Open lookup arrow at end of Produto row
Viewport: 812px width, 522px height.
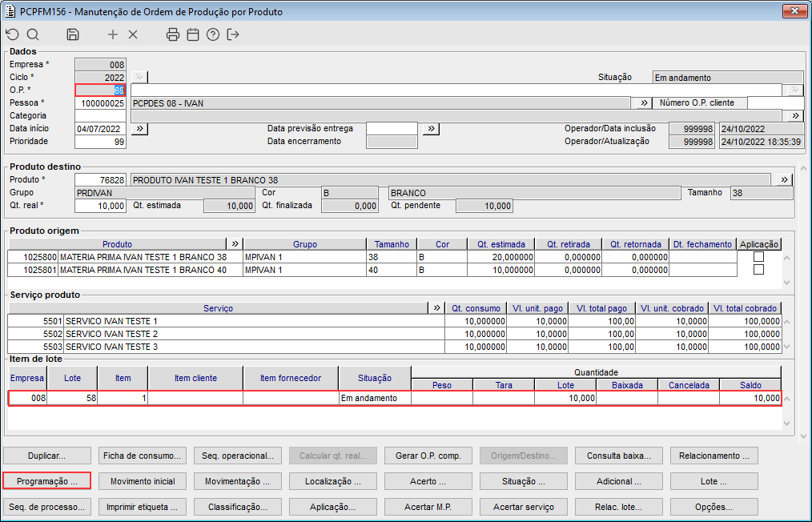click(x=785, y=180)
